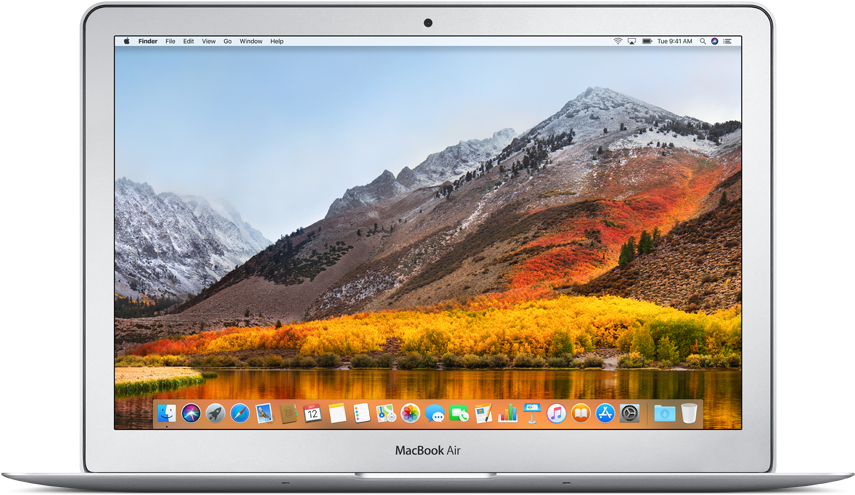Open the Apple menu
Image resolution: width=855 pixels, height=495 pixels.
pyautogui.click(x=127, y=41)
